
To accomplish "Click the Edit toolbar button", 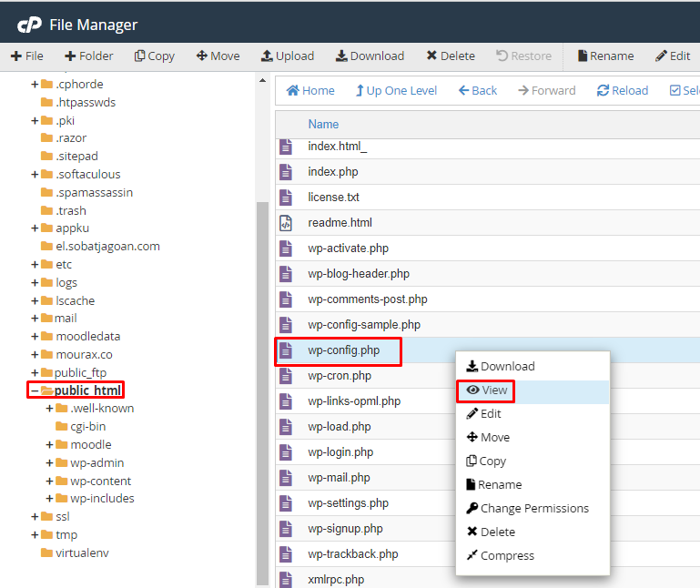I will point(673,56).
